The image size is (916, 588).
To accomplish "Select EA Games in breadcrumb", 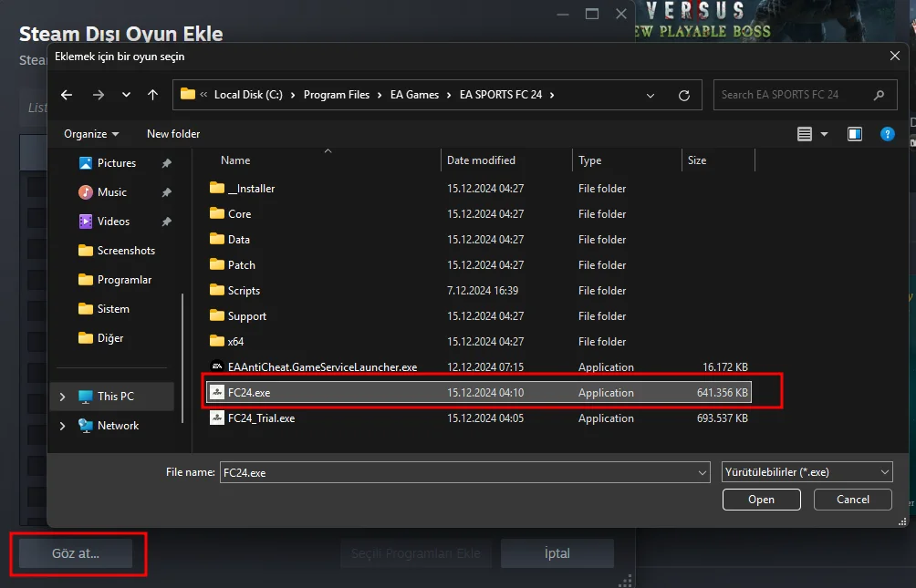I will pyautogui.click(x=414, y=95).
